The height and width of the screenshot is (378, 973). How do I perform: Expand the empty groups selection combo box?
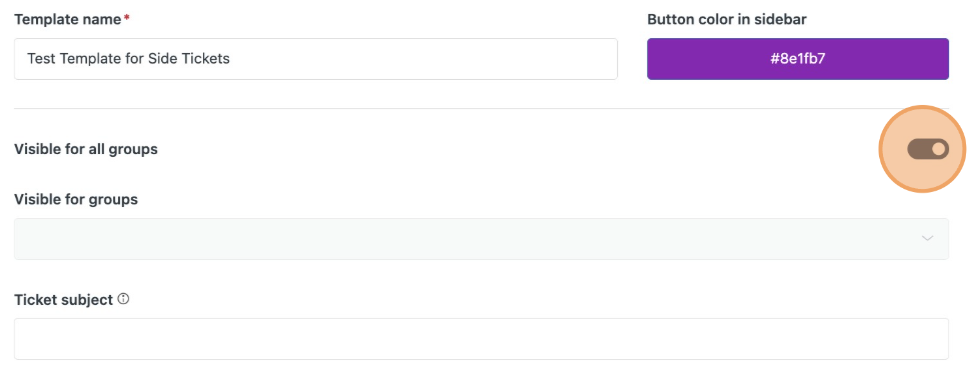coord(481,239)
